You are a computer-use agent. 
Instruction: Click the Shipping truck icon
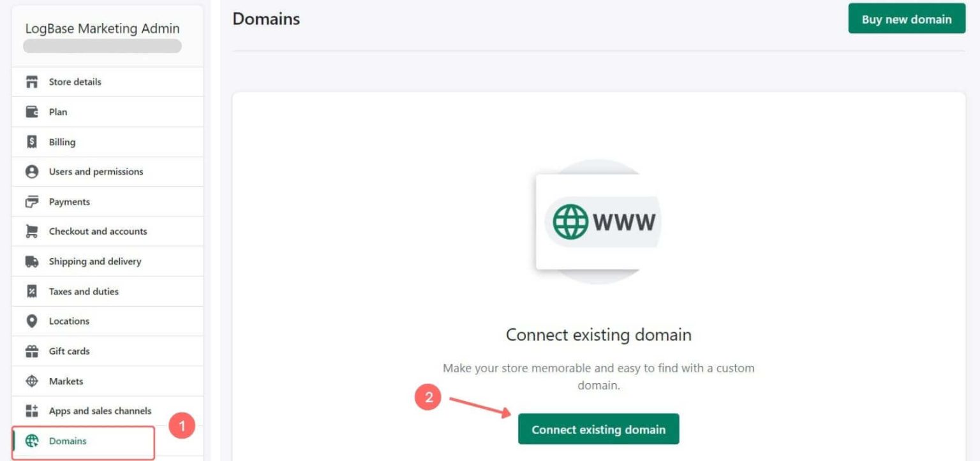click(32, 261)
